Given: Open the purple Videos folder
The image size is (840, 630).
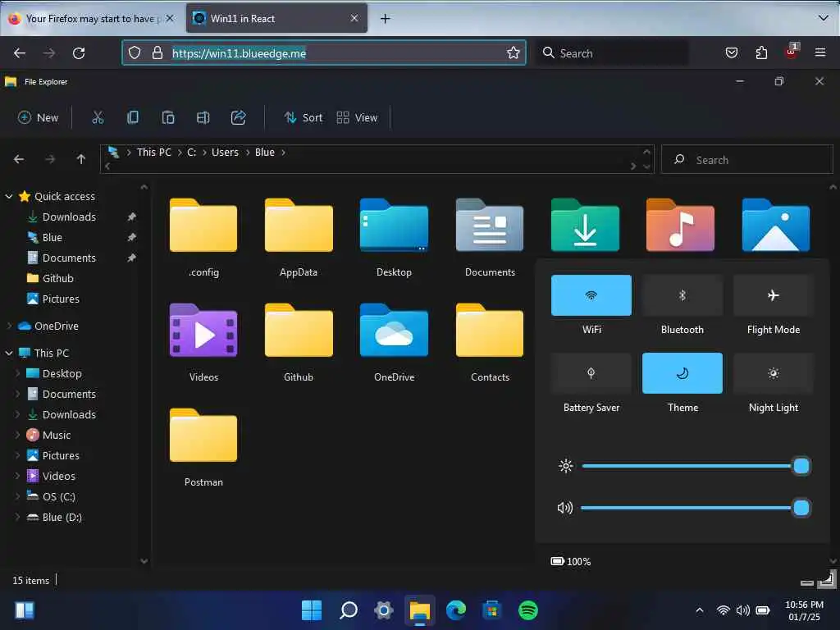Looking at the screenshot, I should (203, 330).
